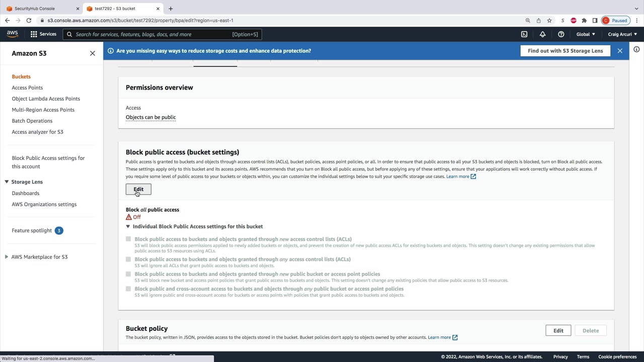This screenshot has height=362, width=644.
Task: Go to Buckets in the sidebar
Action: 21,77
